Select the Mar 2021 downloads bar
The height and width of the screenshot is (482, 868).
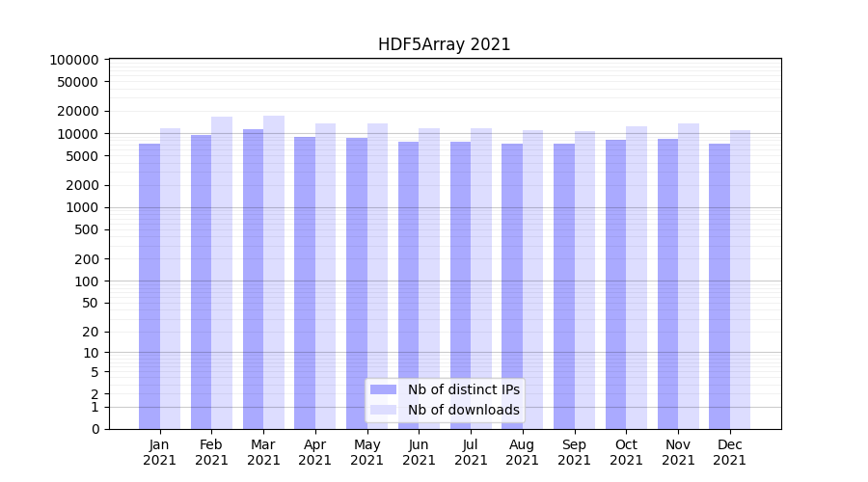point(274,272)
